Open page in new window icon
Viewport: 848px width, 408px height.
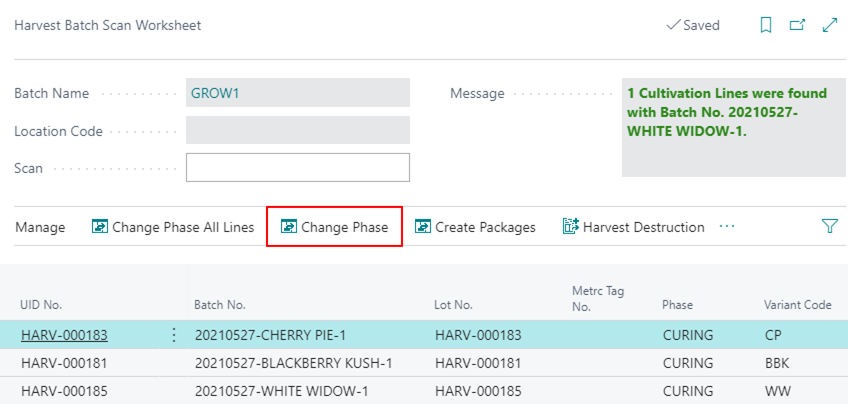(x=797, y=26)
